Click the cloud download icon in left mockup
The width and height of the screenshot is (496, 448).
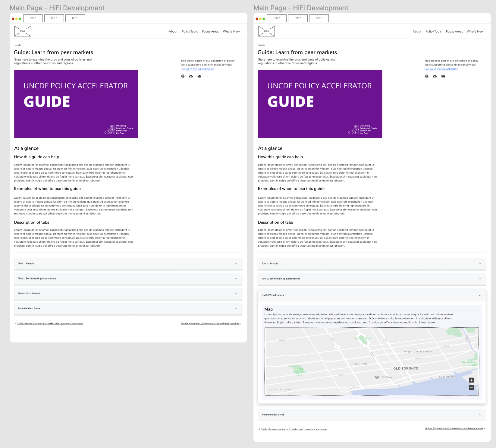[191, 76]
